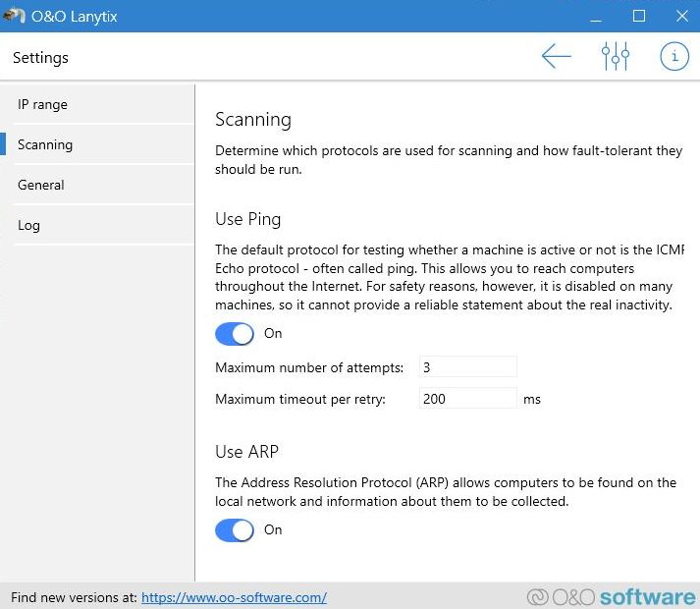Close the O&O Lanytix window
The width and height of the screenshot is (700, 609).
click(681, 16)
